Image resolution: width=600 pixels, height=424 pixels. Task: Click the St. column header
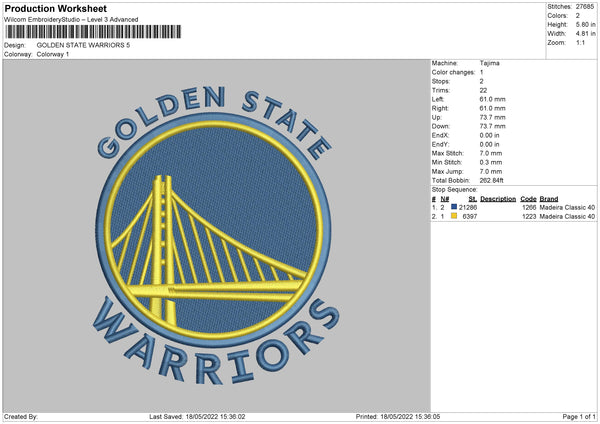[x=473, y=199]
